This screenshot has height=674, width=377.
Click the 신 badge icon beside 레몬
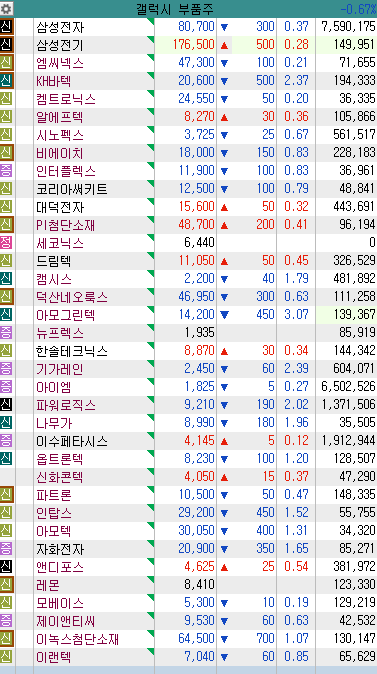coord(6,585)
